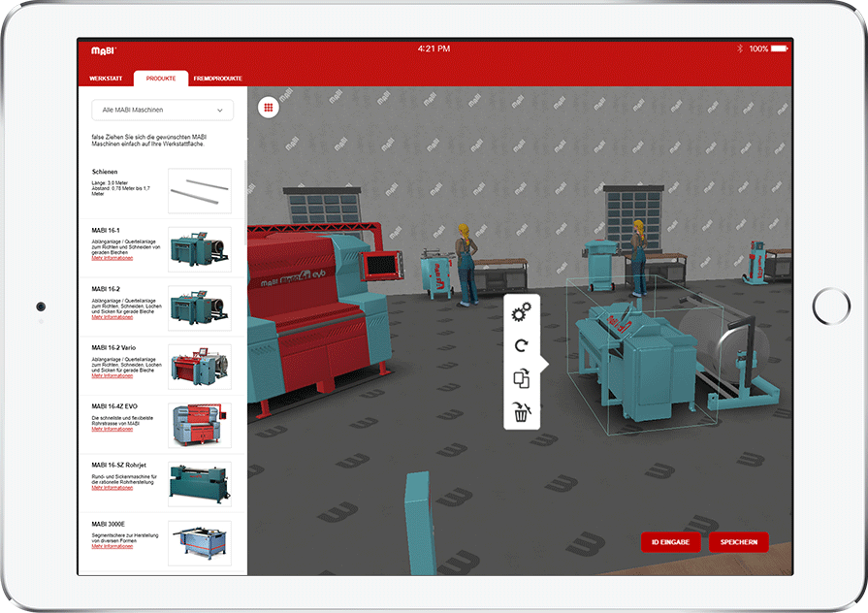
Task: Pick the MABI 16-2 Vario thumbnail
Action: click(x=200, y=367)
